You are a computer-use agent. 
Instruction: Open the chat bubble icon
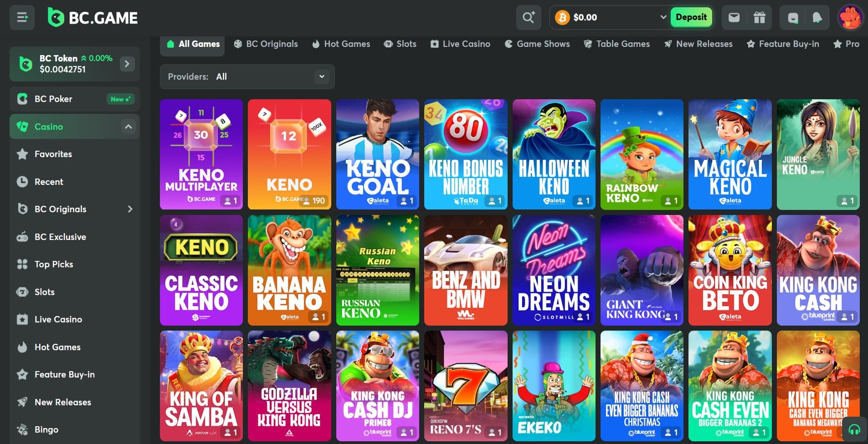(x=793, y=18)
